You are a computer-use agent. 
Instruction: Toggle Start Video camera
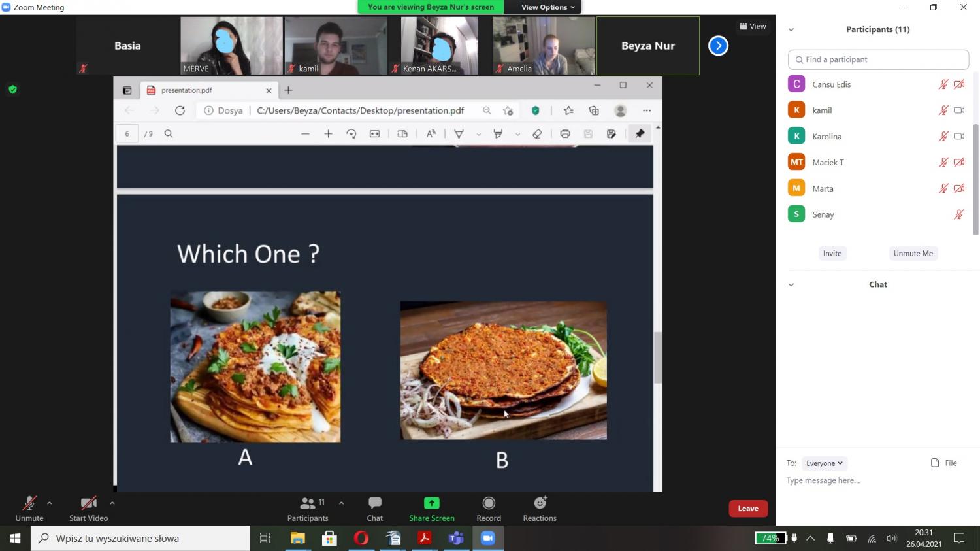pos(88,509)
